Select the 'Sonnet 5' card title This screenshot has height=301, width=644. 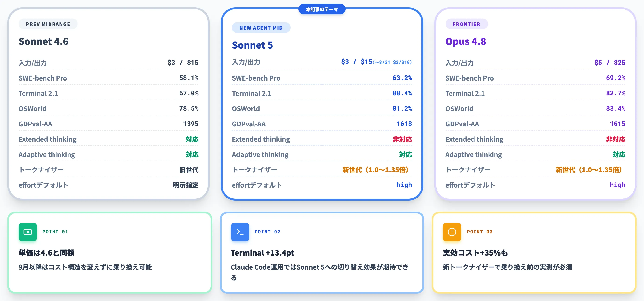pyautogui.click(x=253, y=45)
